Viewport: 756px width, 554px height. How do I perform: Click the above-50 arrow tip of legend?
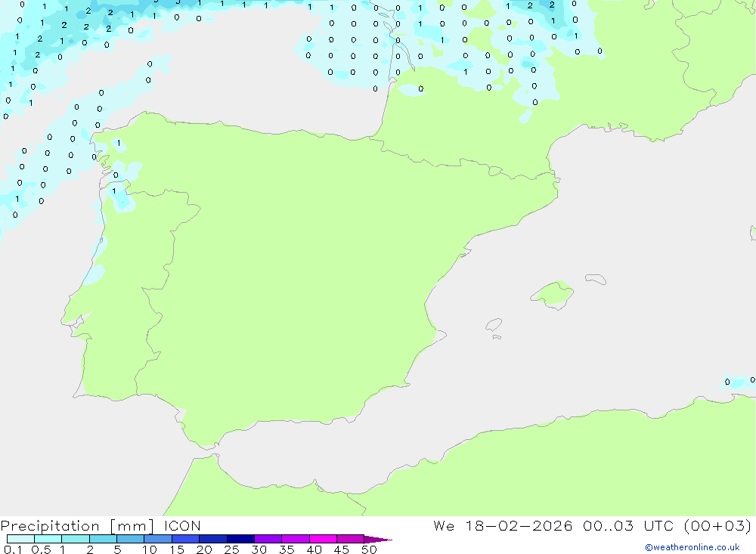click(378, 539)
